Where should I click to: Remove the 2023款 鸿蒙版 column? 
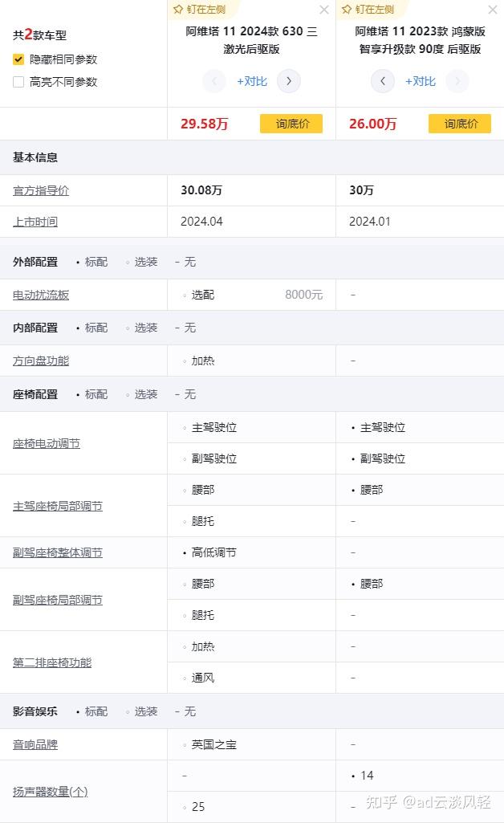click(493, 10)
